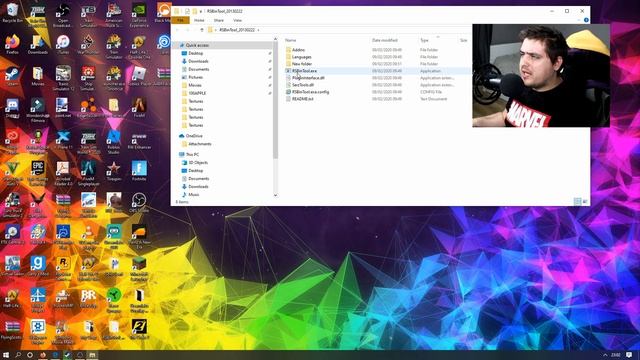The height and width of the screenshot is (360, 640).
Task: Open the Home ribbon tab
Action: pyautogui.click(x=199, y=20)
